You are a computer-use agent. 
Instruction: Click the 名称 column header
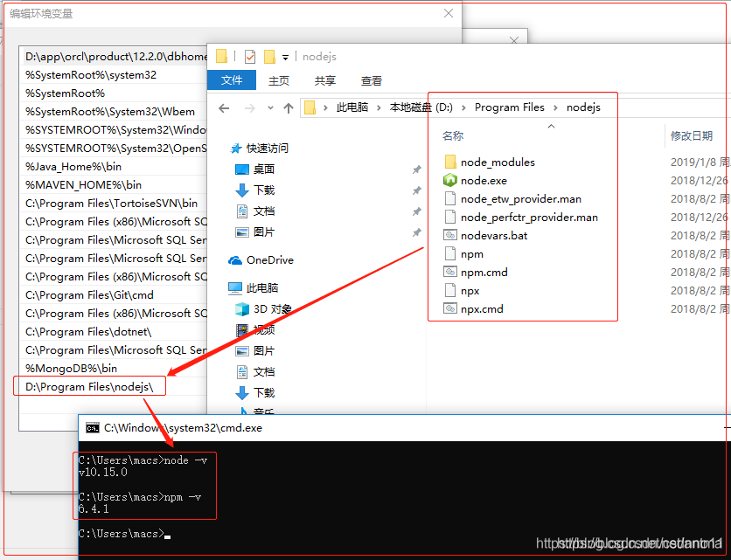coord(453,136)
